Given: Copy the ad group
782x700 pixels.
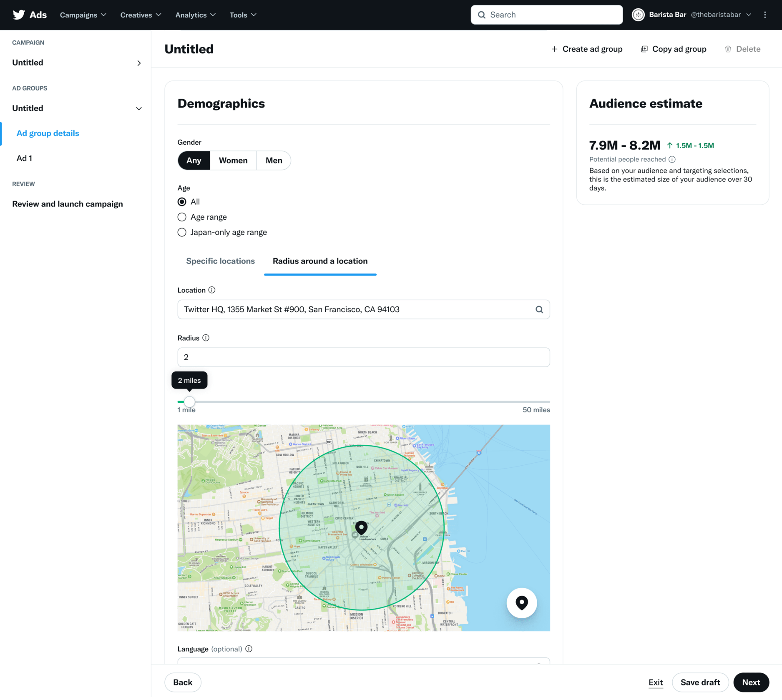Looking at the screenshot, I should 673,49.
